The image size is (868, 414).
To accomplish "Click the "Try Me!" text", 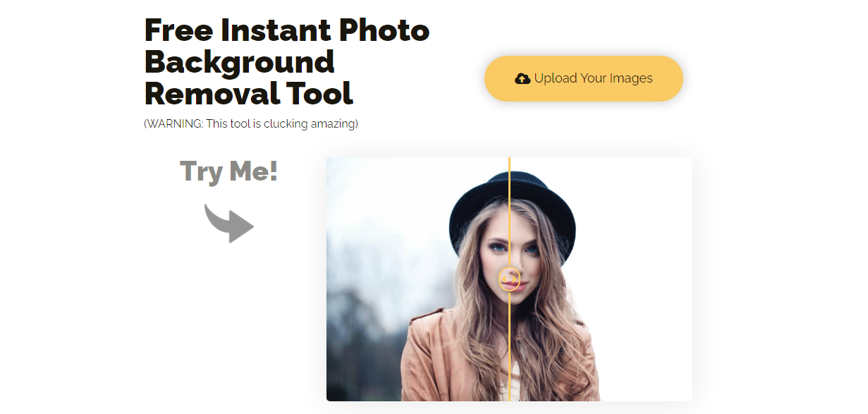I will pos(228,171).
